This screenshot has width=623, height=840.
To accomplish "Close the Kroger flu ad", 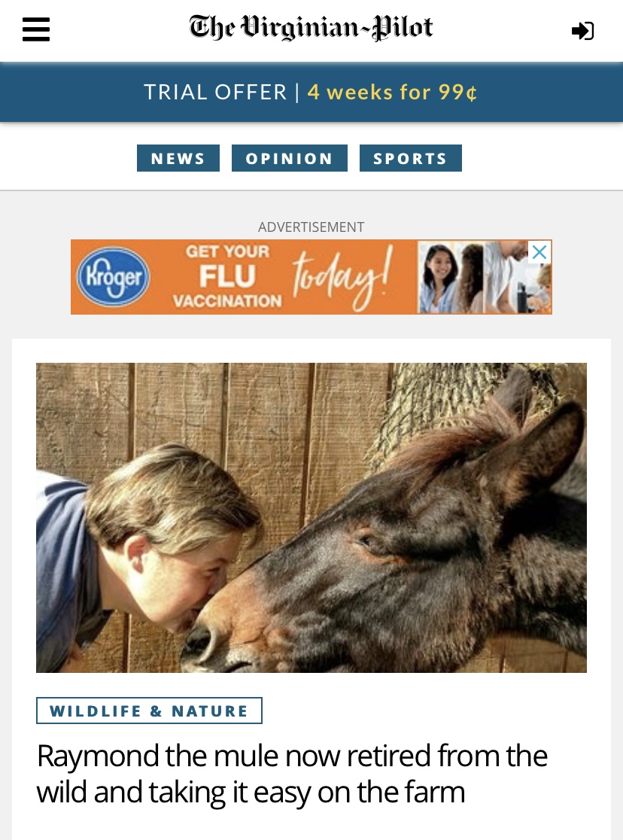I will tap(539, 252).
